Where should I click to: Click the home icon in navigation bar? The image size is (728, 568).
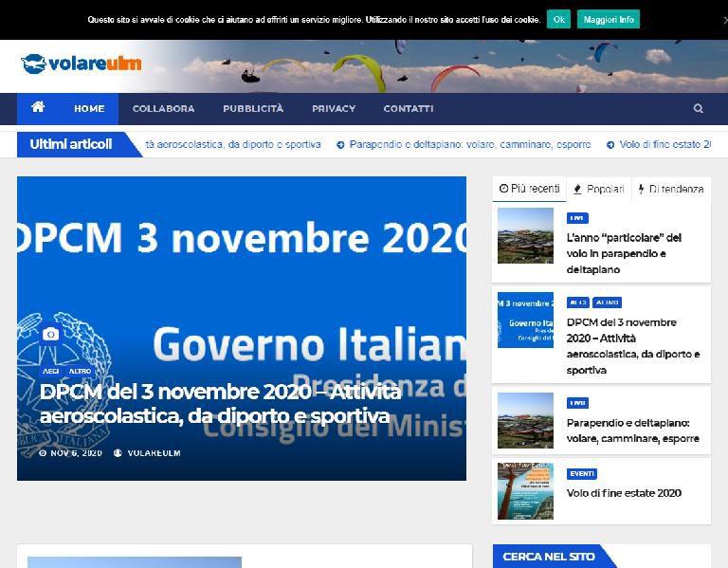click(x=38, y=107)
